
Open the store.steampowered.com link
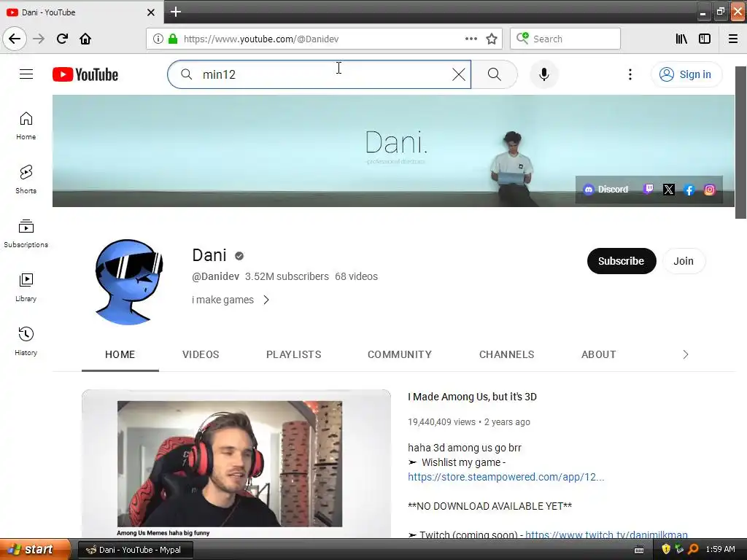(506, 477)
